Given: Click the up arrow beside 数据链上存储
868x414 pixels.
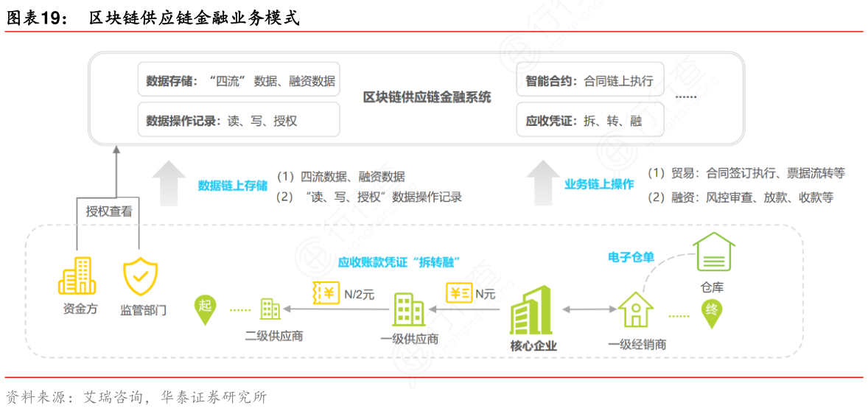Looking at the screenshot, I should (168, 183).
